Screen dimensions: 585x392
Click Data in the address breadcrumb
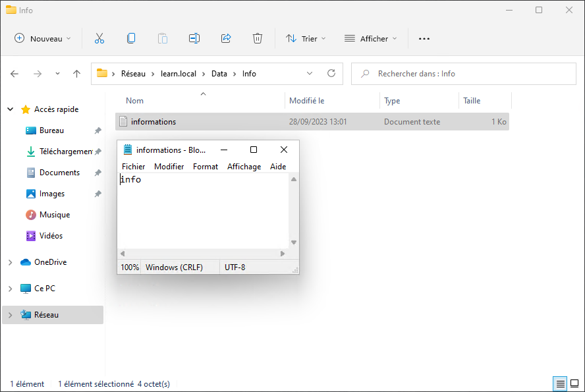[x=219, y=74]
